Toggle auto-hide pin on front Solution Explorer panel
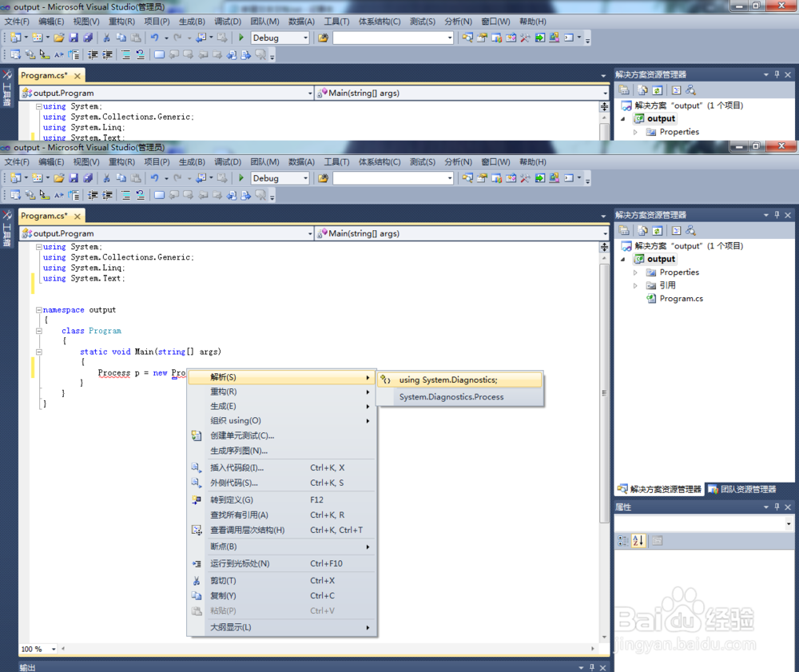The height and width of the screenshot is (672, 799). (777, 215)
